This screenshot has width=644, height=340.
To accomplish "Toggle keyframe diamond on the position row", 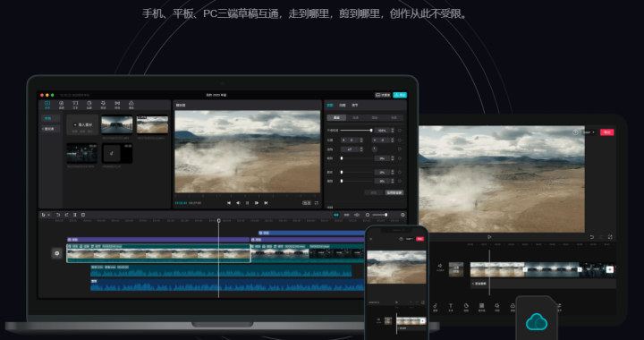I will coord(400,140).
